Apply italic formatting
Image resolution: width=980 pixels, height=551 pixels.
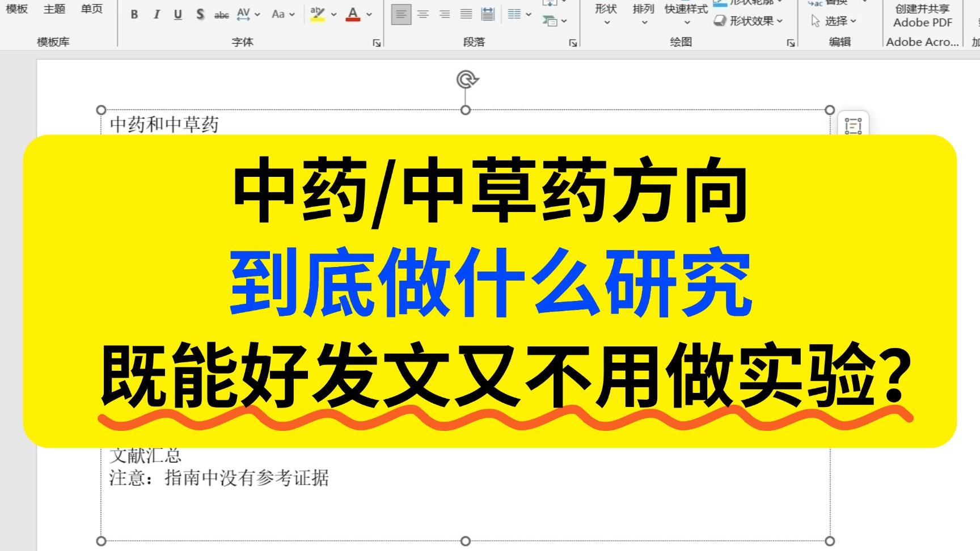pyautogui.click(x=156, y=15)
